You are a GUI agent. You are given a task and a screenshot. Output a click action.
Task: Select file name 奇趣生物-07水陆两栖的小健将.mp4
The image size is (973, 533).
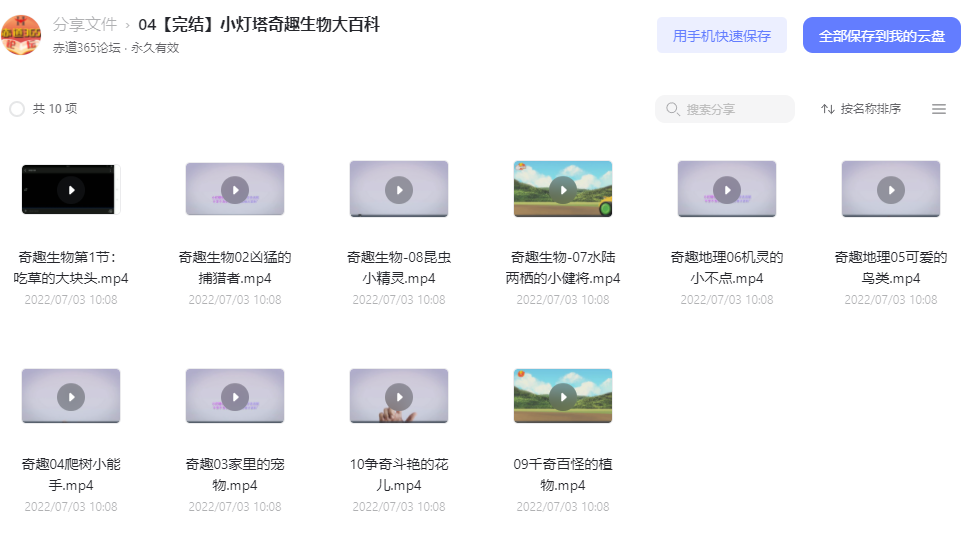click(563, 267)
